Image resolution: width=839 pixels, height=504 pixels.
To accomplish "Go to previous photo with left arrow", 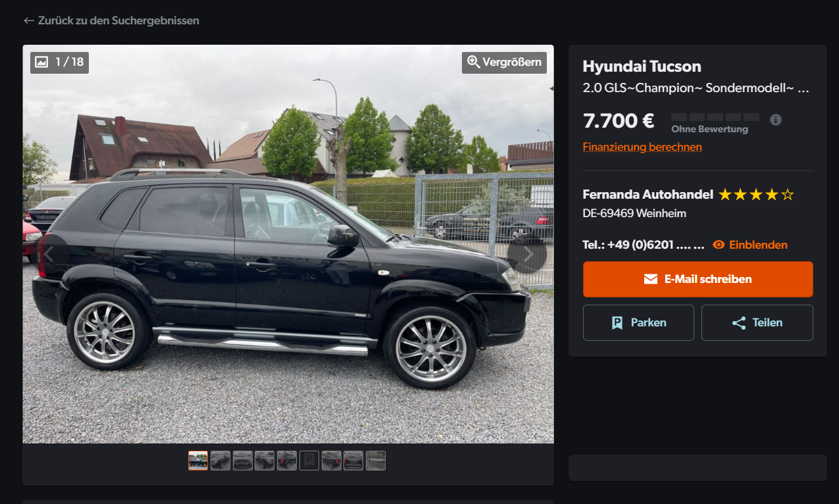I will [x=50, y=254].
